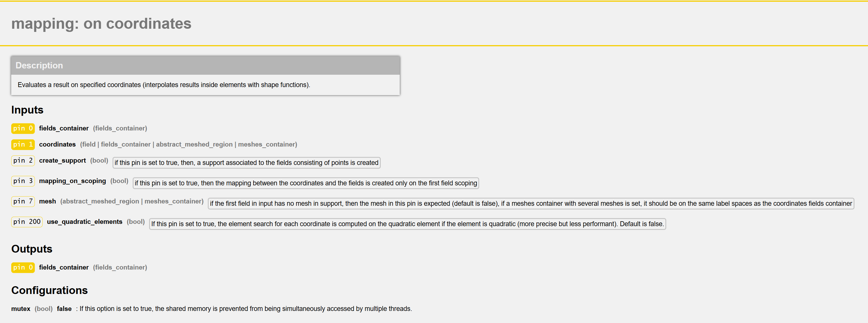Screen dimensions: 868x323
Task: Click the coordinates input type list
Action: pos(188,144)
